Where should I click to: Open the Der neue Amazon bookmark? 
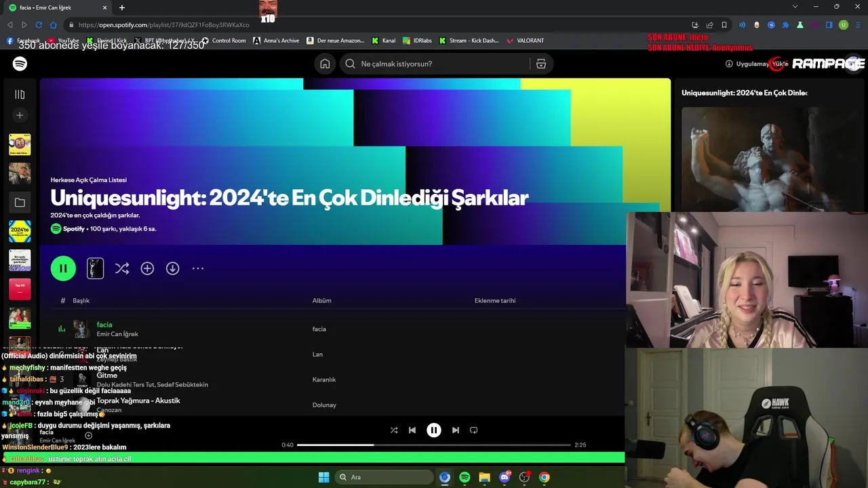coord(335,41)
